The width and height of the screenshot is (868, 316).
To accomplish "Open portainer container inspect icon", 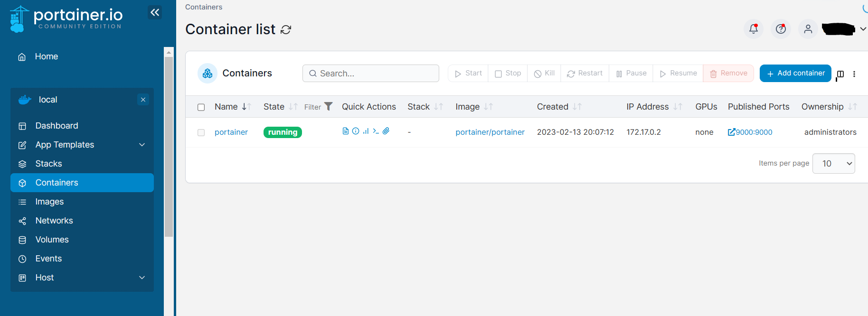I will click(356, 131).
